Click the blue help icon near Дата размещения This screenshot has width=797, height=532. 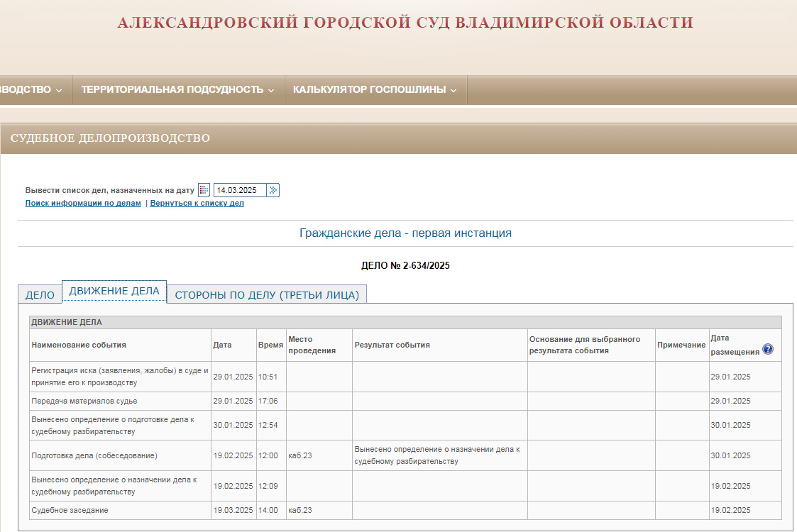pyautogui.click(x=767, y=349)
